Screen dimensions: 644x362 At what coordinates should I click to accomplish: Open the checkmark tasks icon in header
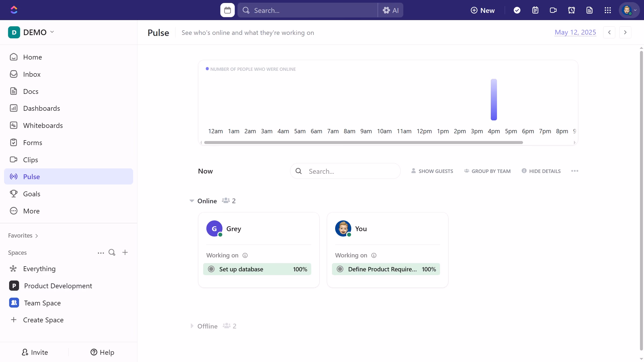[x=517, y=10]
